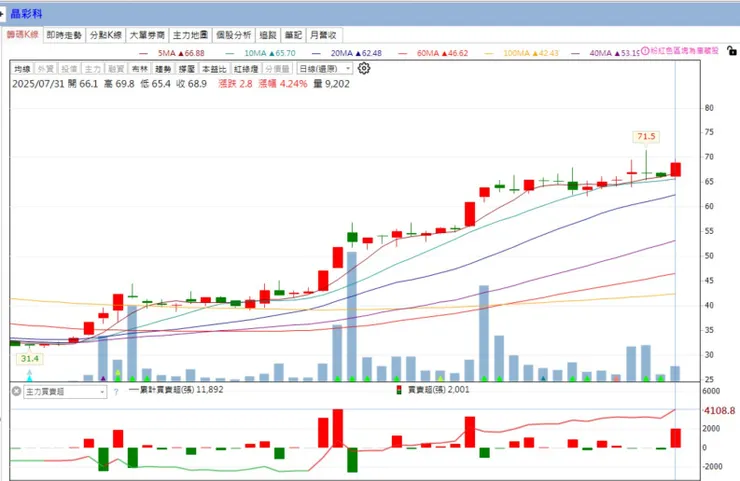Image resolution: width=740 pixels, height=481 pixels.
Task: Close the 主力買賣超 indicator panel
Action: (16, 391)
